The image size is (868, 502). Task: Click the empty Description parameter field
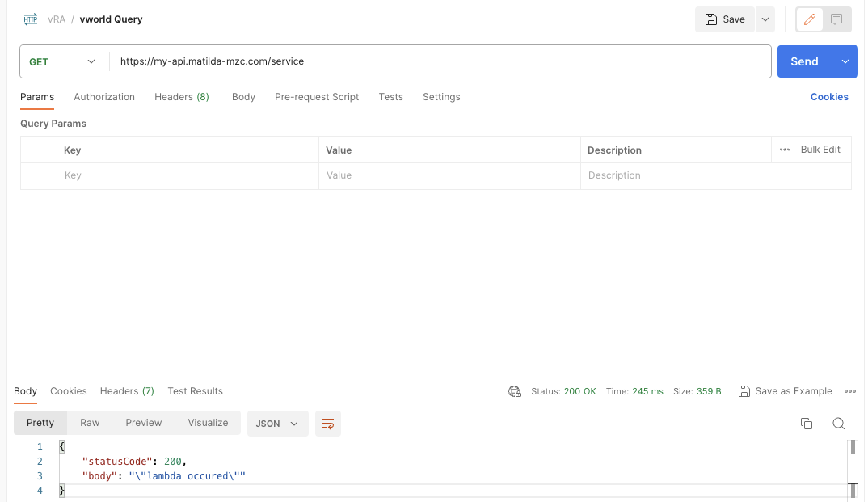coord(716,176)
